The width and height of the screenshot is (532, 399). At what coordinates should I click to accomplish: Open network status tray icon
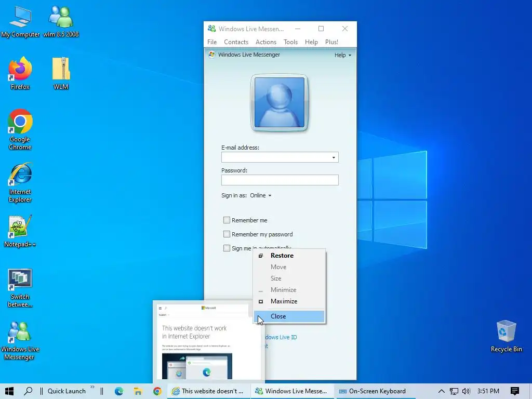pyautogui.click(x=454, y=391)
